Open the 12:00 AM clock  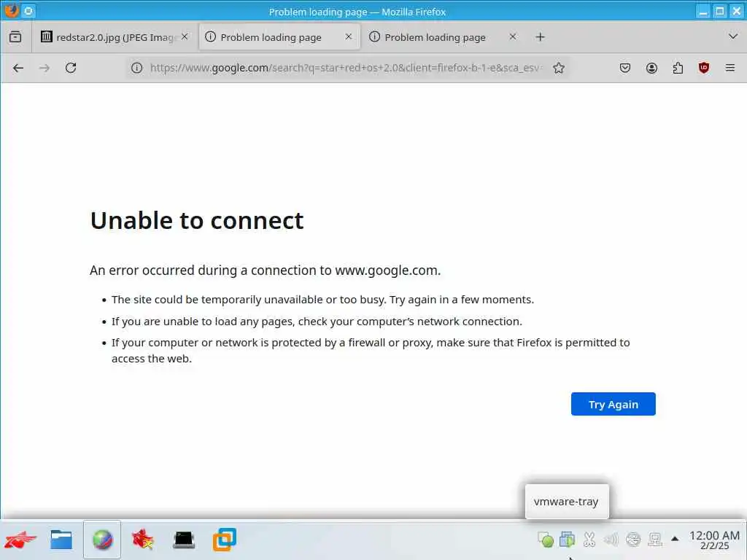coord(714,540)
